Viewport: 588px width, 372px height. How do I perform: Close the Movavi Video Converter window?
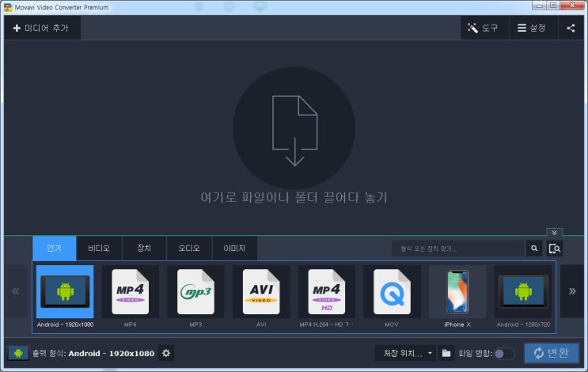coord(572,6)
